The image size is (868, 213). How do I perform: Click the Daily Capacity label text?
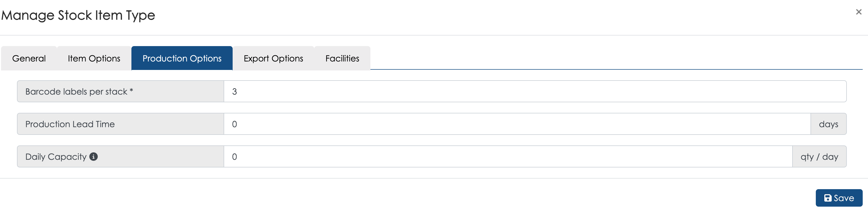coord(56,157)
